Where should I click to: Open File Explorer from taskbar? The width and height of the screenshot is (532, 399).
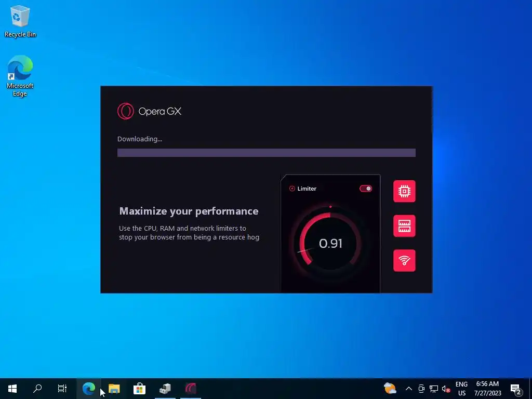tap(114, 389)
